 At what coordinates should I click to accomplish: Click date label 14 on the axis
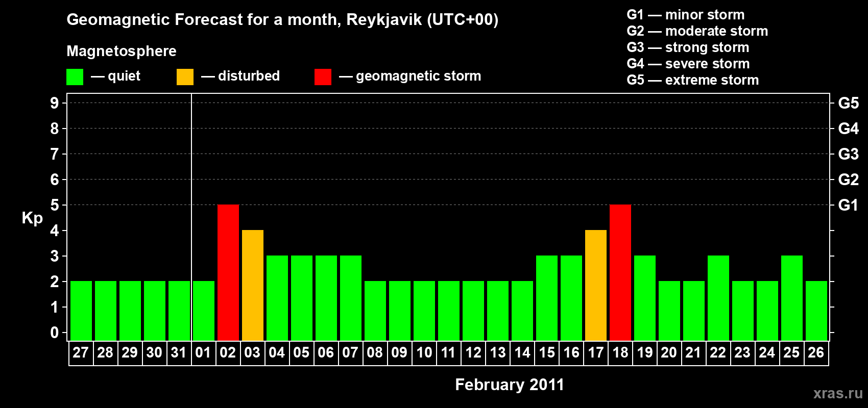522,353
